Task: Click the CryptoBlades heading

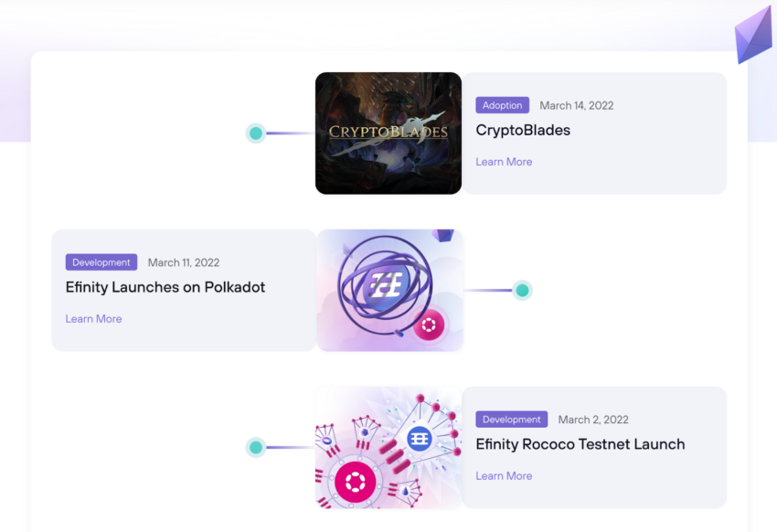Action: click(523, 131)
